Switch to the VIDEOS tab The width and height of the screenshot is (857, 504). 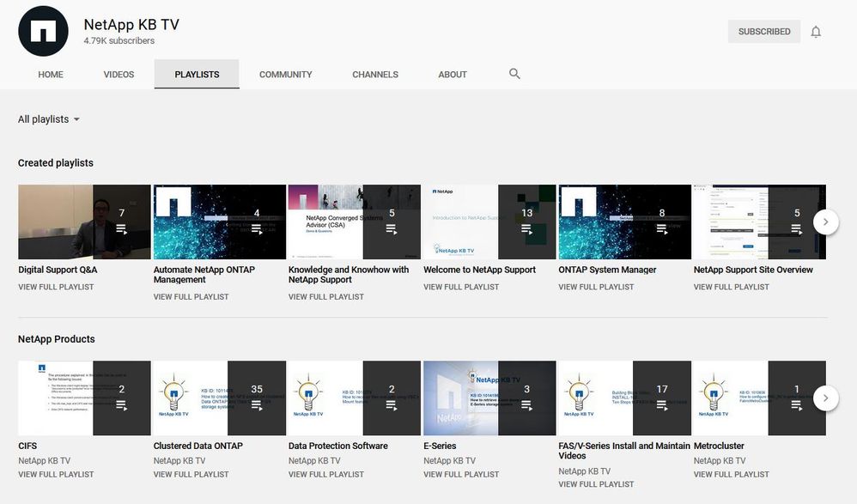(119, 75)
